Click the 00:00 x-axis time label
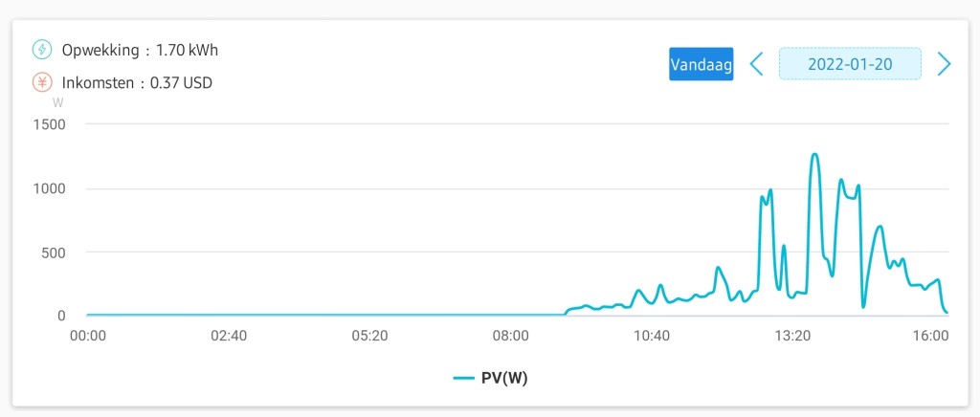This screenshot has width=980, height=417. click(88, 336)
